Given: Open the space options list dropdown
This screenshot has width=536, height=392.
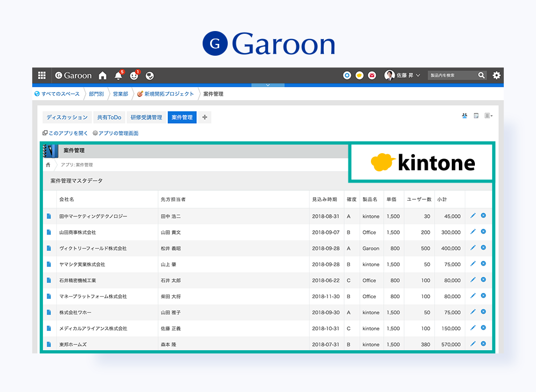Looking at the screenshot, I should 488,116.
